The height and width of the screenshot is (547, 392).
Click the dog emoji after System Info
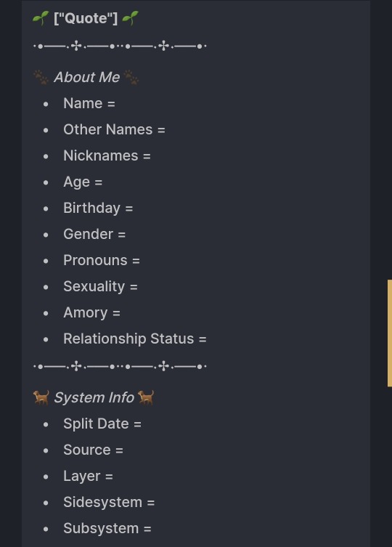pos(146,397)
